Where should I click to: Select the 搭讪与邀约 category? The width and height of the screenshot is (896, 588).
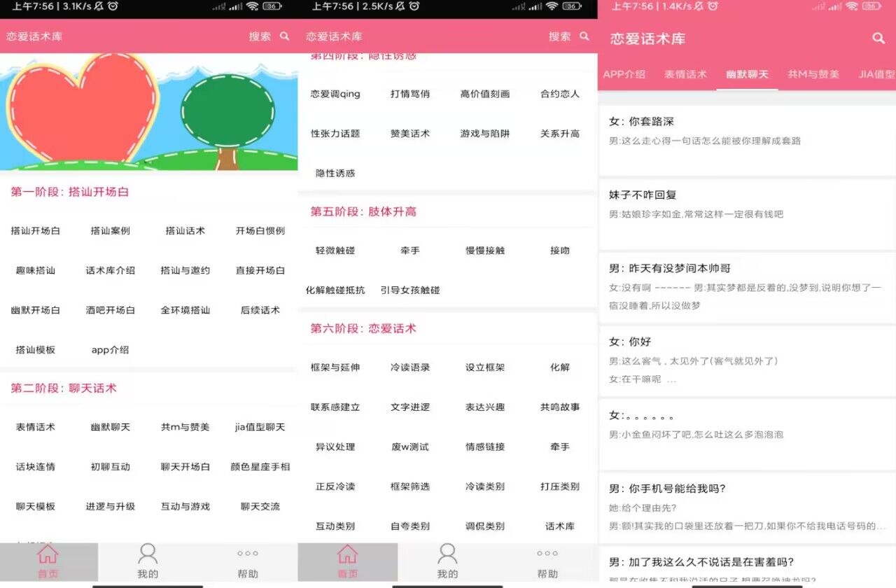tap(185, 271)
